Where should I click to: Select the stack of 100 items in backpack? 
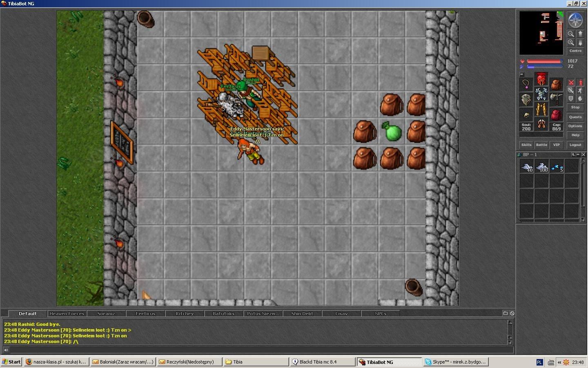tap(541, 166)
